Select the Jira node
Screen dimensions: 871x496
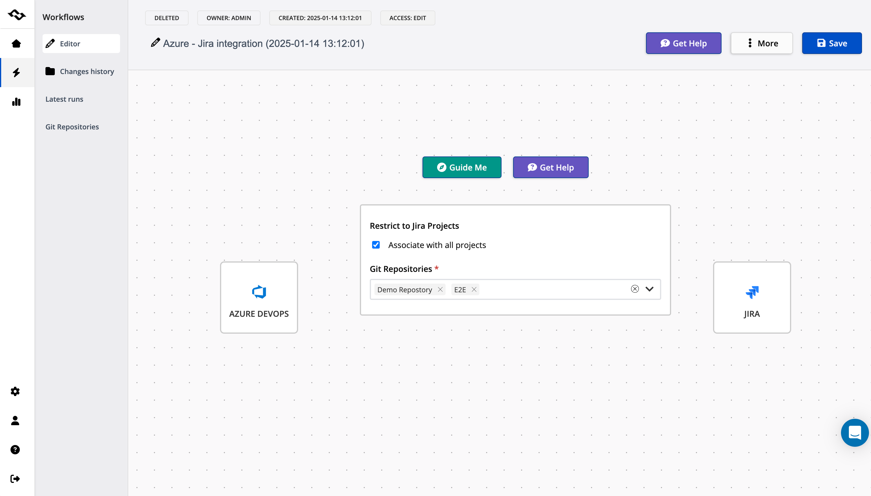(x=752, y=298)
